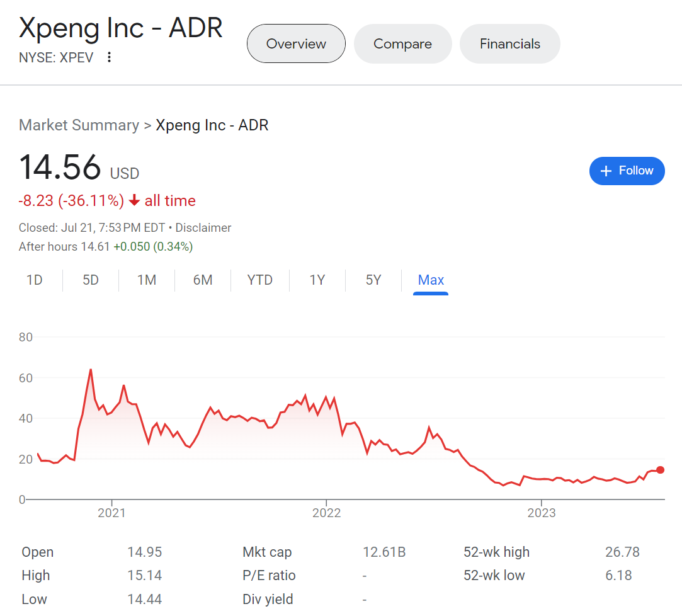
Task: Click the Xpeng Inc - ADR page title
Action: (x=121, y=29)
